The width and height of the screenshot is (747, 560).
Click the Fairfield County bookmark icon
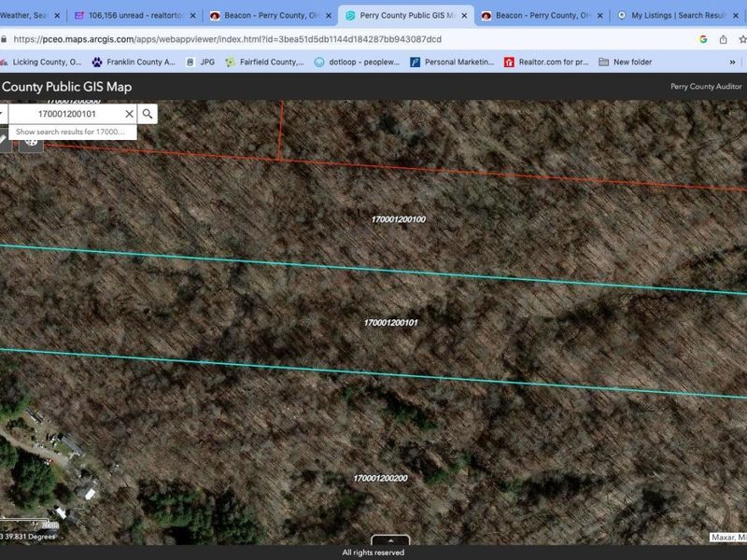point(230,62)
